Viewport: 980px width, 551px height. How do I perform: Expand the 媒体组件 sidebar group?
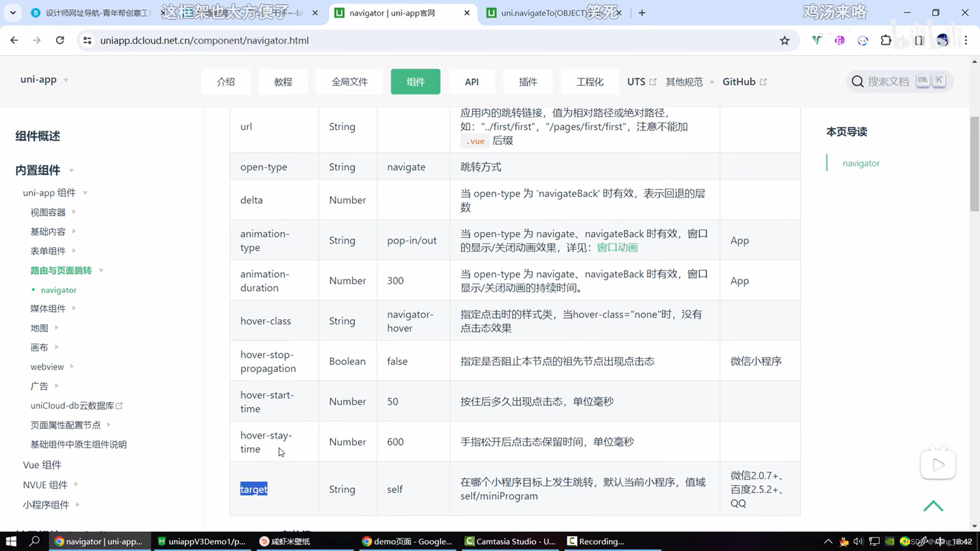pyautogui.click(x=53, y=308)
